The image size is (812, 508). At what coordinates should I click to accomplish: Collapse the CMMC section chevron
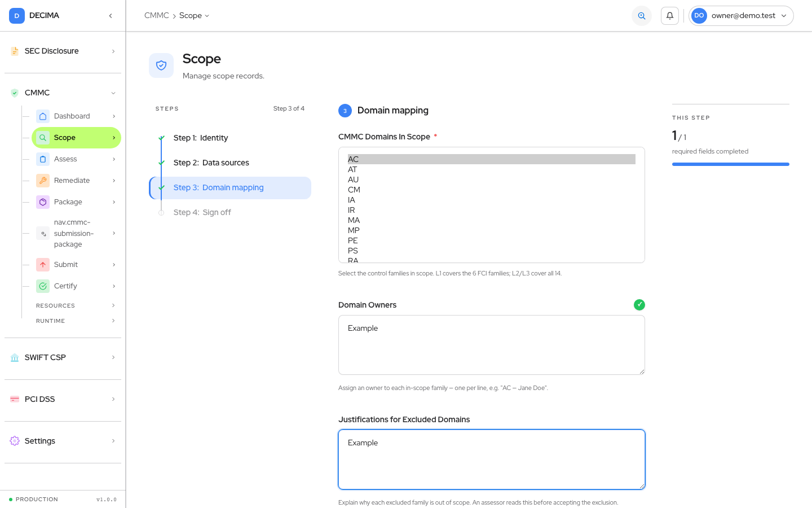point(113,93)
